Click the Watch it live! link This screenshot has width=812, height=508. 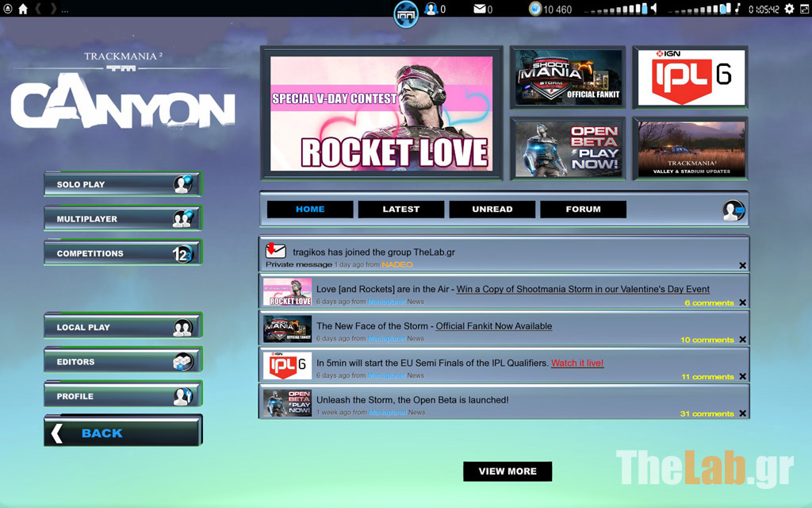coord(577,363)
